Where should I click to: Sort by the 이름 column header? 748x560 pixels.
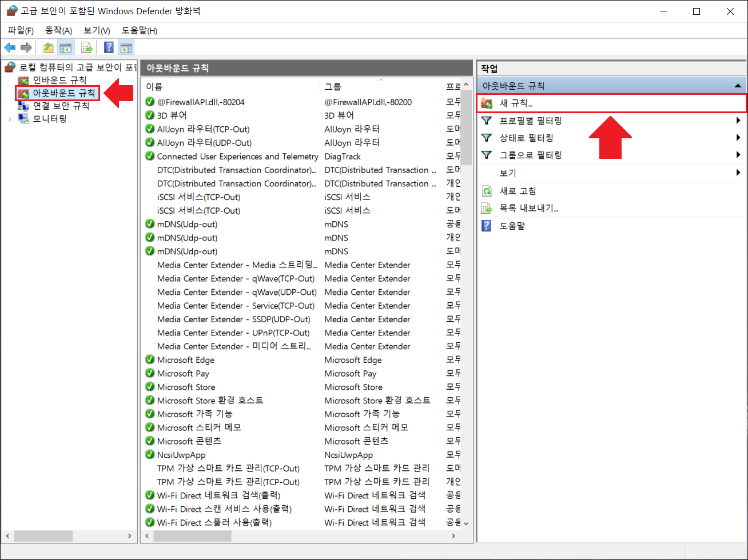230,86
